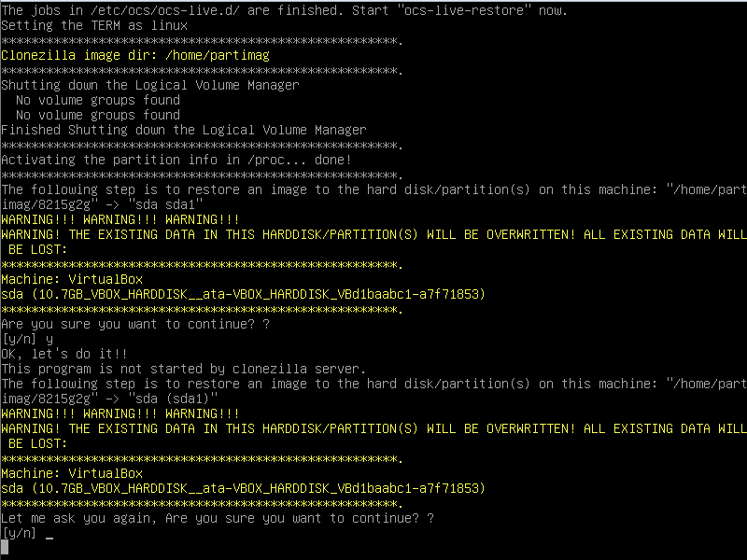Click the gray block at the bottom-left corner
The height and width of the screenshot is (560, 747).
pos(4,547)
